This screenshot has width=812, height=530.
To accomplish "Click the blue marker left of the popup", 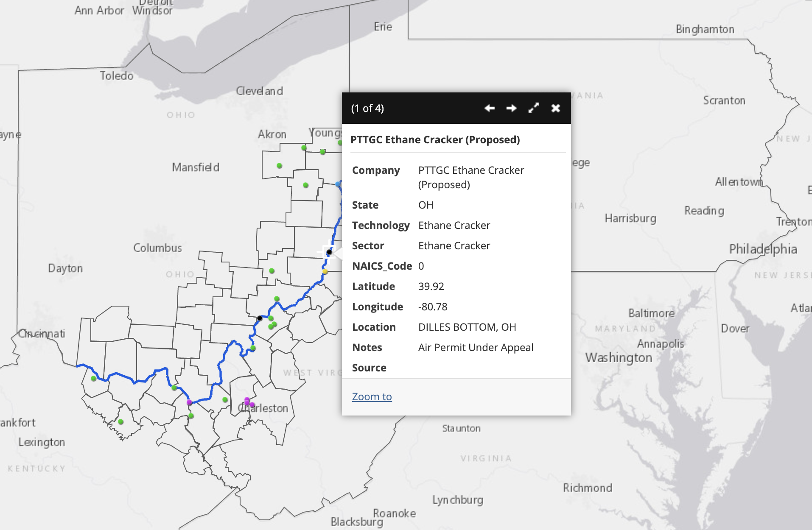I will point(338,184).
